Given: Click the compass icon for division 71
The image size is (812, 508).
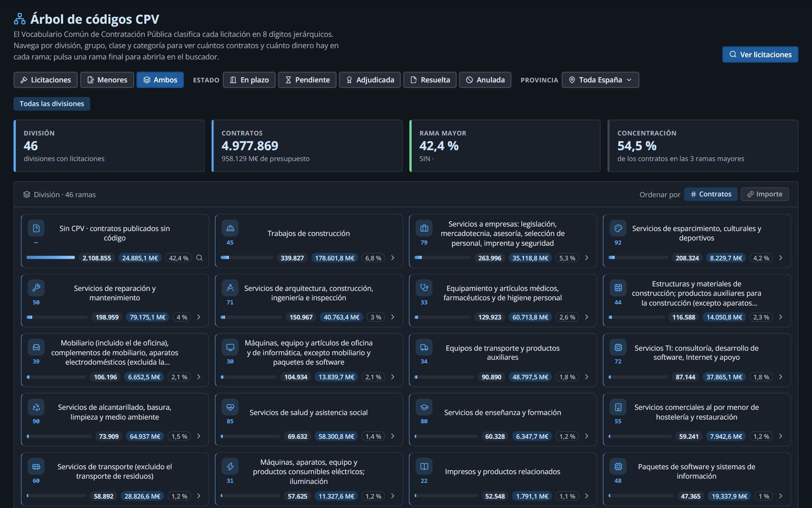Looking at the screenshot, I should (230, 288).
